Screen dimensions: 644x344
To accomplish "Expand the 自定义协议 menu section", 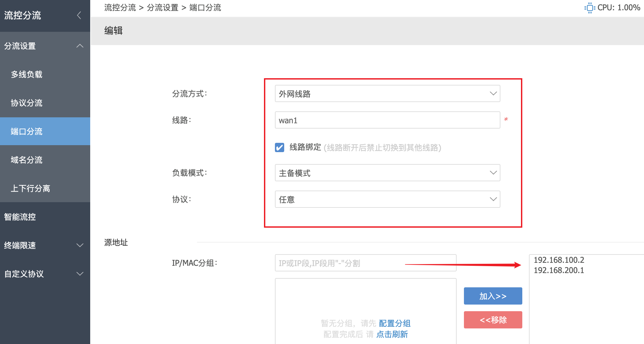I will (x=80, y=274).
